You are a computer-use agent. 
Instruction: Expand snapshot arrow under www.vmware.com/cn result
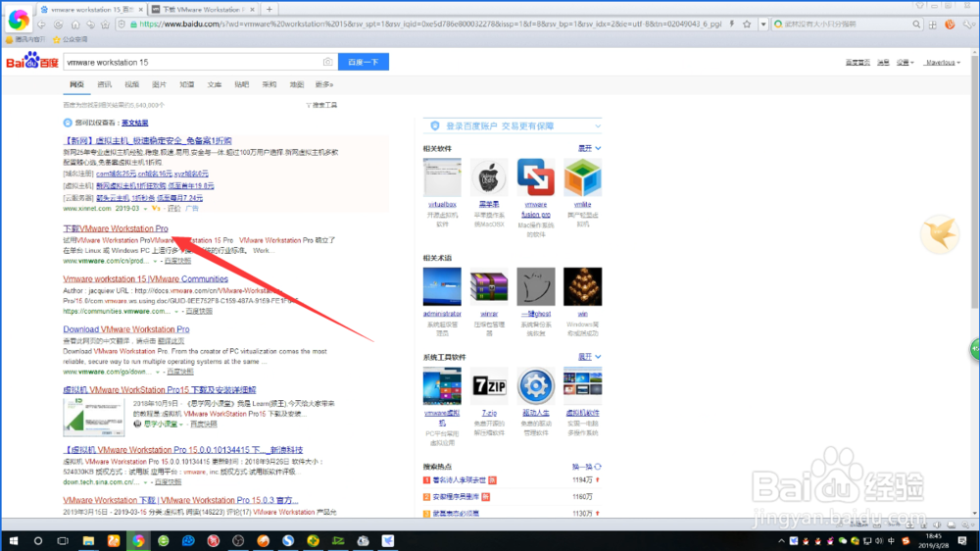click(x=155, y=261)
